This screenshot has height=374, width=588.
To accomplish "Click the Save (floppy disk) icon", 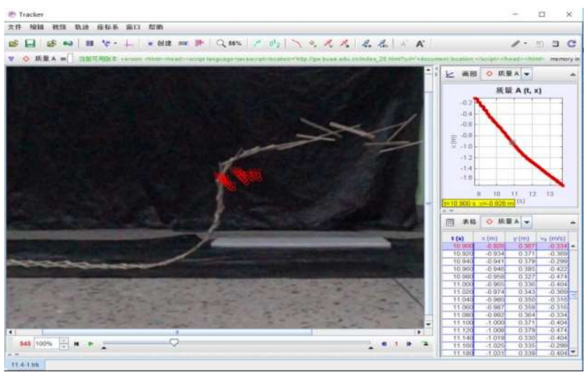I will tap(30, 43).
